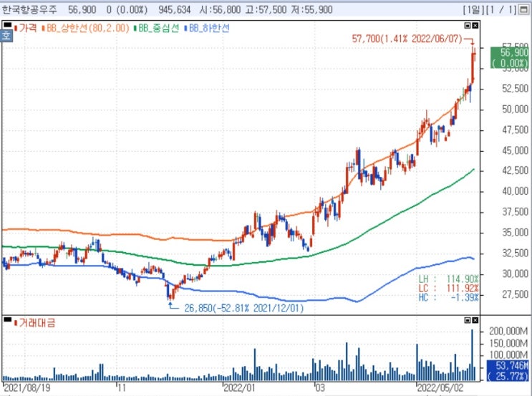Click the black handle icon beside 거래대금
The height and width of the screenshot is (396, 532).
(7, 319)
